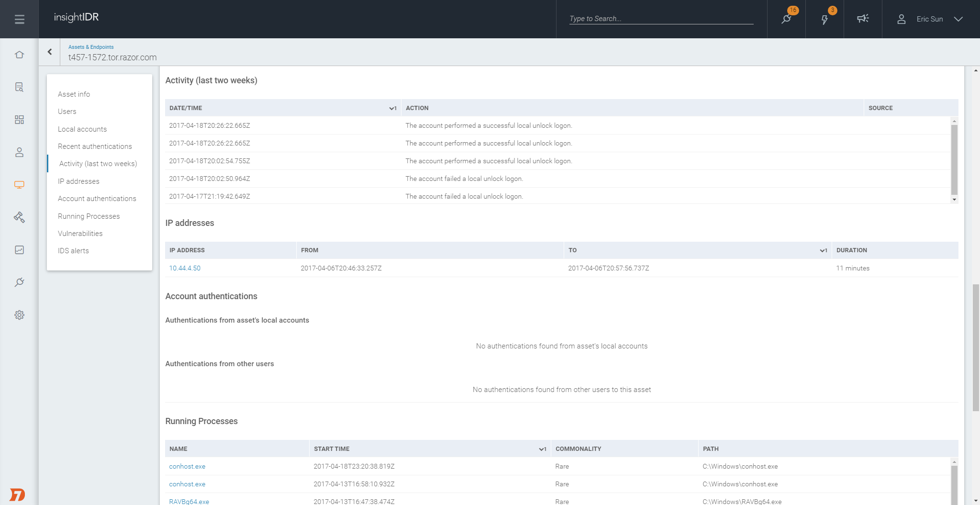Click the back arrow beside asset name
The height and width of the screenshot is (505, 980).
coord(50,52)
